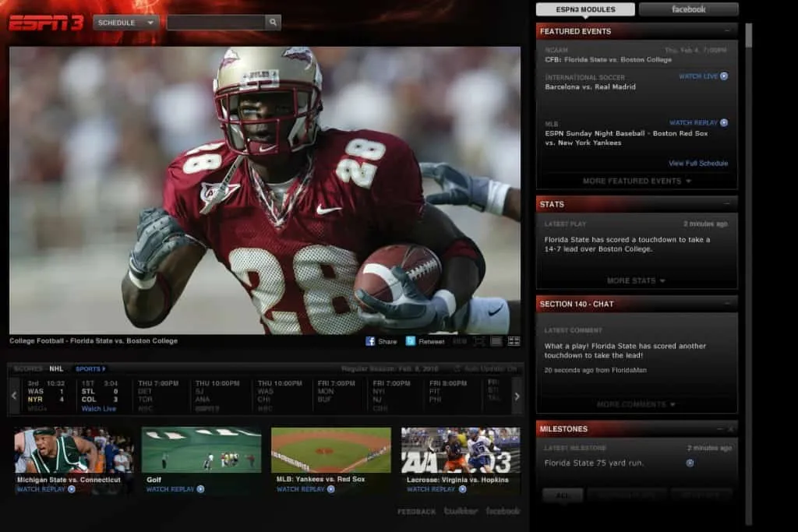
Task: Watch replay of Golf
Action: click(171, 489)
